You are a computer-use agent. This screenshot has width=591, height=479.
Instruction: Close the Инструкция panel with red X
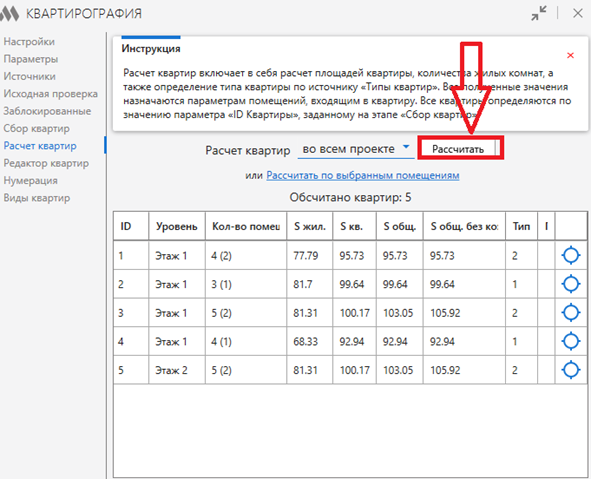(570, 55)
